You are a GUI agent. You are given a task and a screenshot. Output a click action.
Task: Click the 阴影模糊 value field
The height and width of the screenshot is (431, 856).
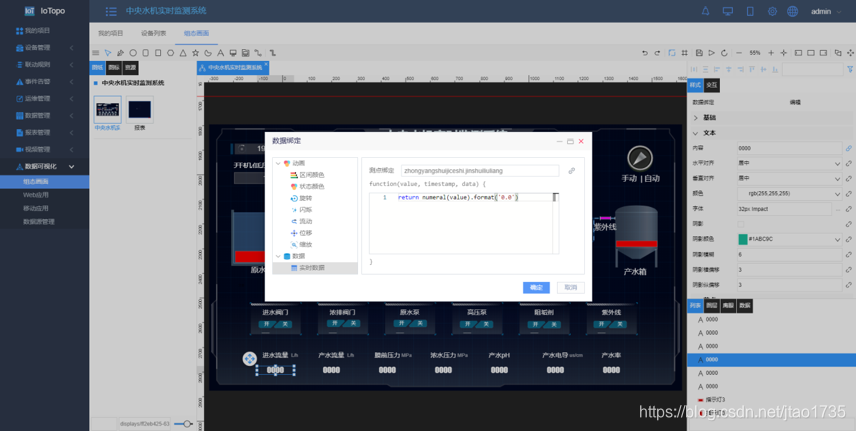pyautogui.click(x=789, y=255)
